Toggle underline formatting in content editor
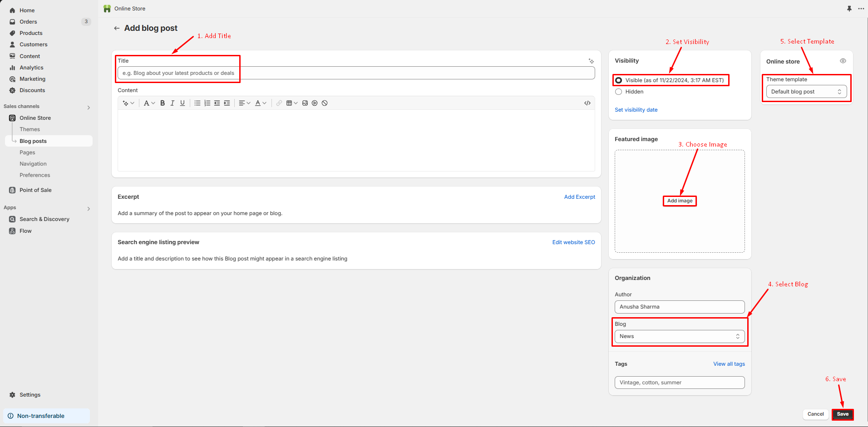This screenshot has width=868, height=427. [x=182, y=103]
